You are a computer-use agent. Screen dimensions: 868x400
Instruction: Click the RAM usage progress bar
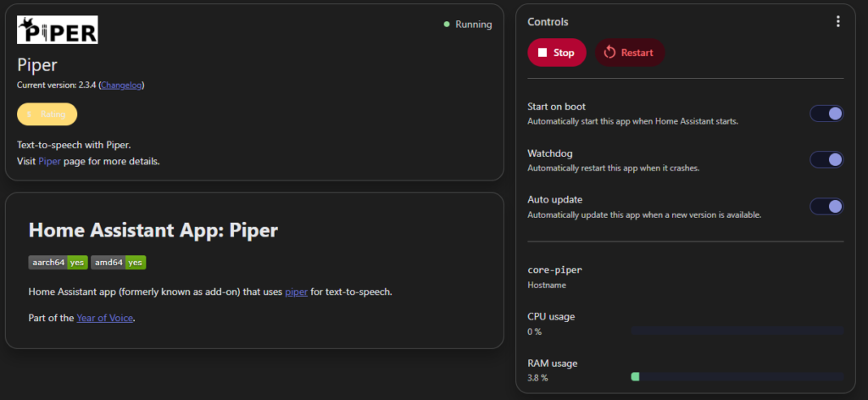point(737,377)
